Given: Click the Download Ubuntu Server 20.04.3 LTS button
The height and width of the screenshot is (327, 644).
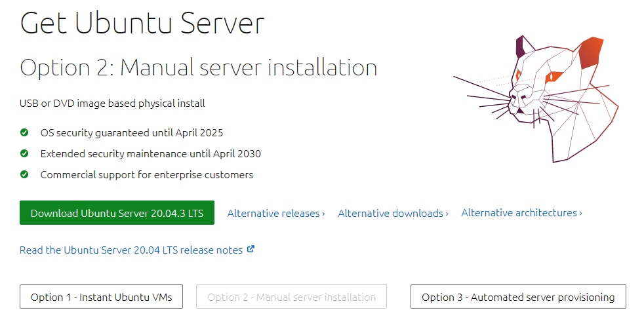Looking at the screenshot, I should click(x=117, y=212).
